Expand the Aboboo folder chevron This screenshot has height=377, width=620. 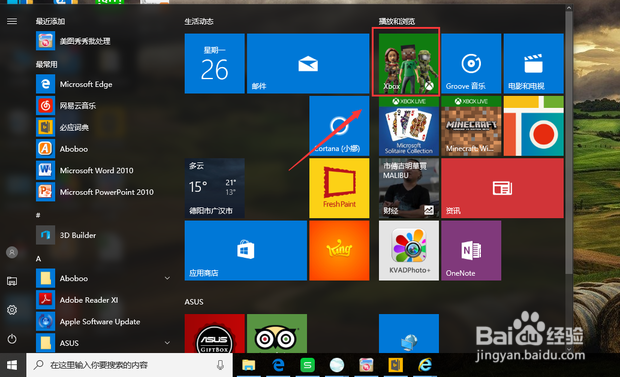tap(167, 278)
